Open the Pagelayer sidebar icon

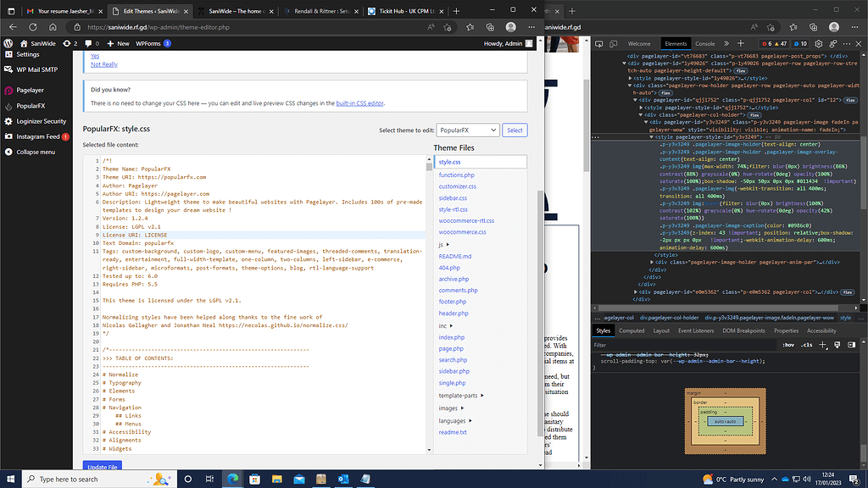tap(8, 91)
